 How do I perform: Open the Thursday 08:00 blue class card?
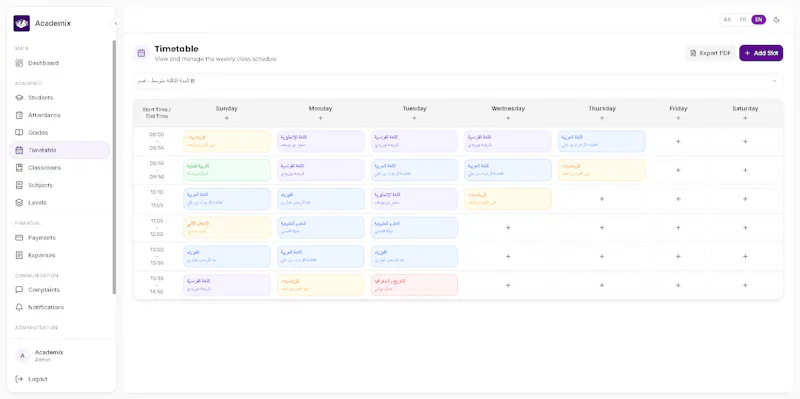click(x=602, y=141)
